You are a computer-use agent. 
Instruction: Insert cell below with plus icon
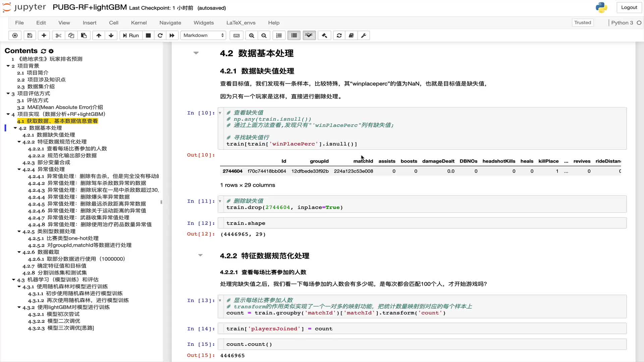(x=44, y=36)
